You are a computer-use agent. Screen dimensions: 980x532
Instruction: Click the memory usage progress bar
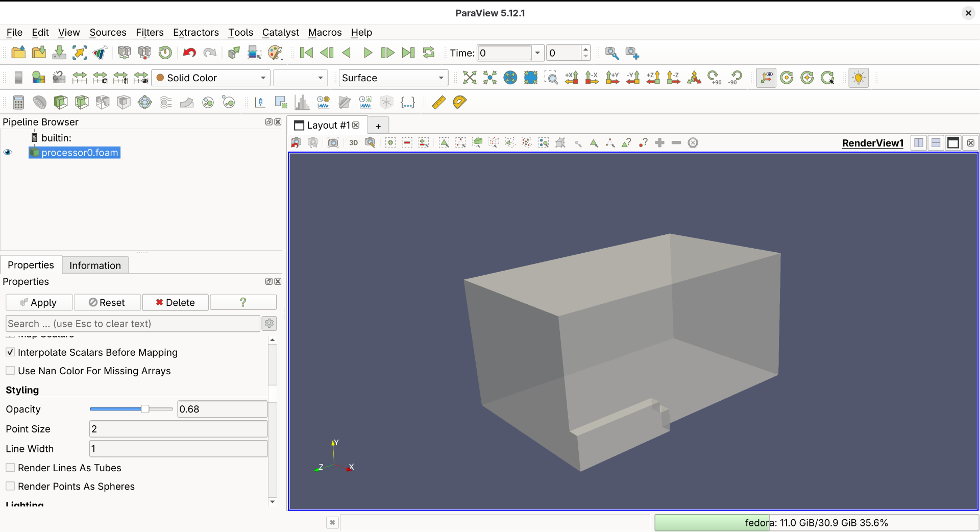(816, 522)
